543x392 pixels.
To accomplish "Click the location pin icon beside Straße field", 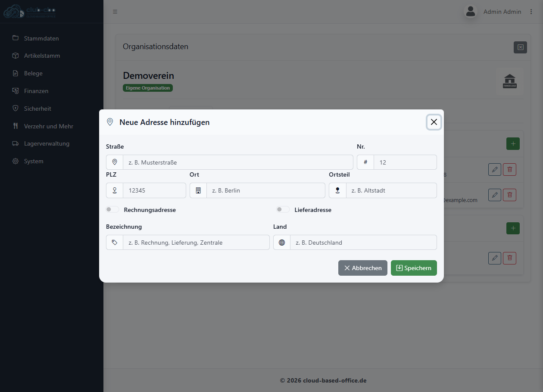I will click(x=115, y=162).
